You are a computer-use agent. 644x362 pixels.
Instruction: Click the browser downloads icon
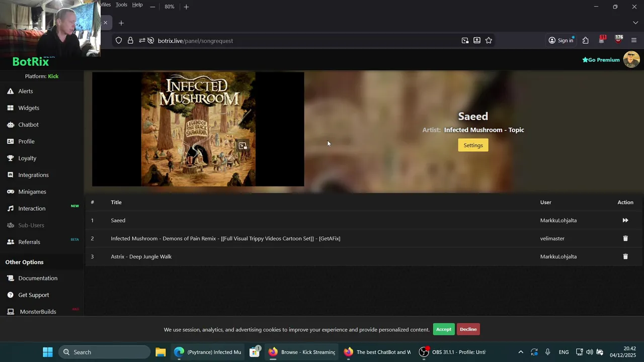pos(476,40)
